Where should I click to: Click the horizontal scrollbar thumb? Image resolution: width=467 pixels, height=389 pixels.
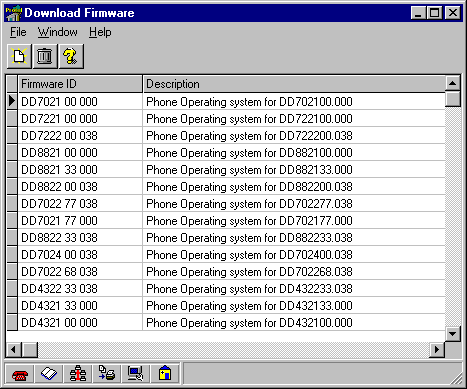point(30,350)
